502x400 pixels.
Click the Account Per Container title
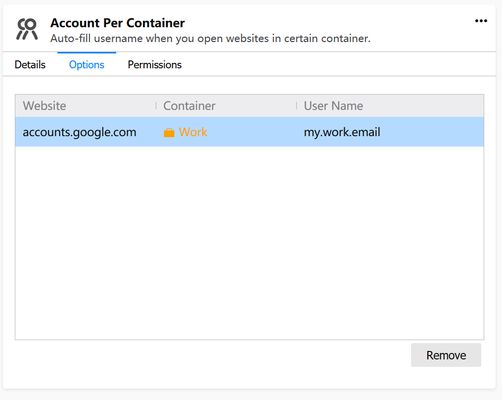point(117,23)
